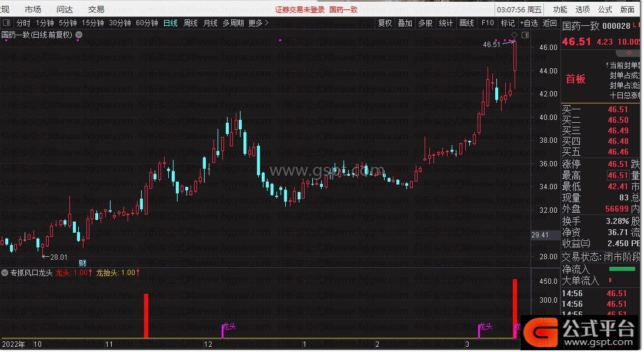The image size is (644, 352).
Task: Click the boxed 最高 price value
Action: [618, 176]
